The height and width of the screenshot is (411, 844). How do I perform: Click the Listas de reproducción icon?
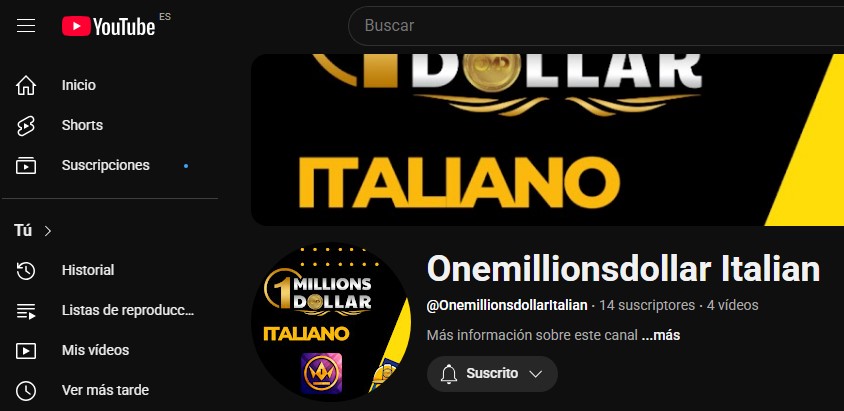26,310
